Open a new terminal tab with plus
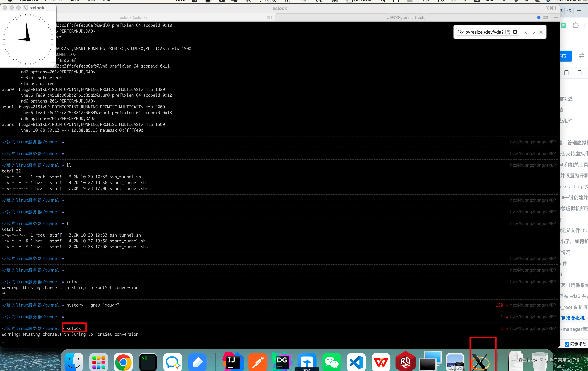 tap(556, 18)
